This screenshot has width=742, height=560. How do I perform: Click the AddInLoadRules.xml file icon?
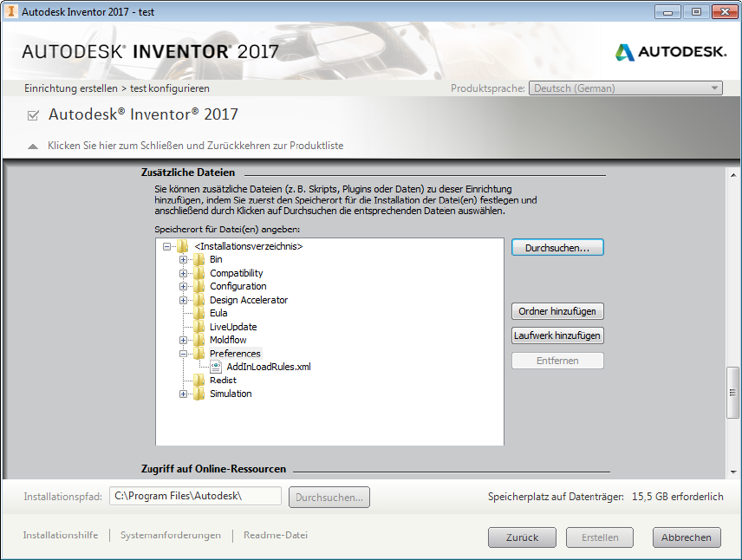click(216, 367)
